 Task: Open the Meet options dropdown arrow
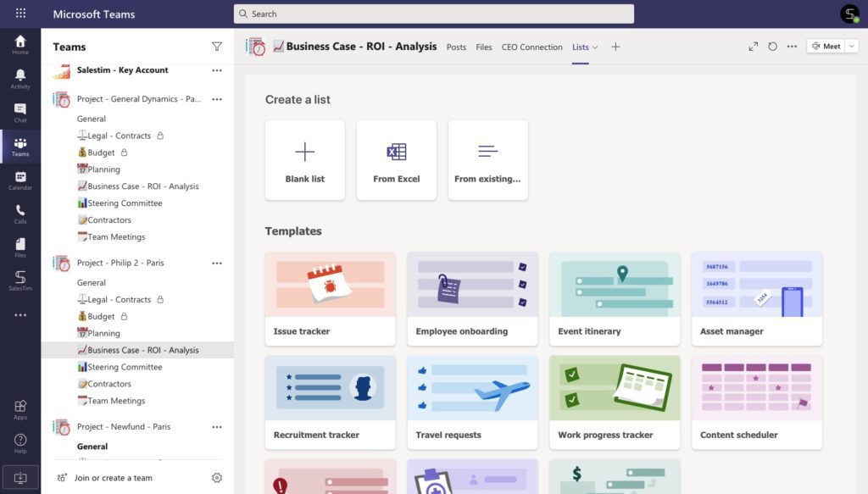tap(851, 47)
